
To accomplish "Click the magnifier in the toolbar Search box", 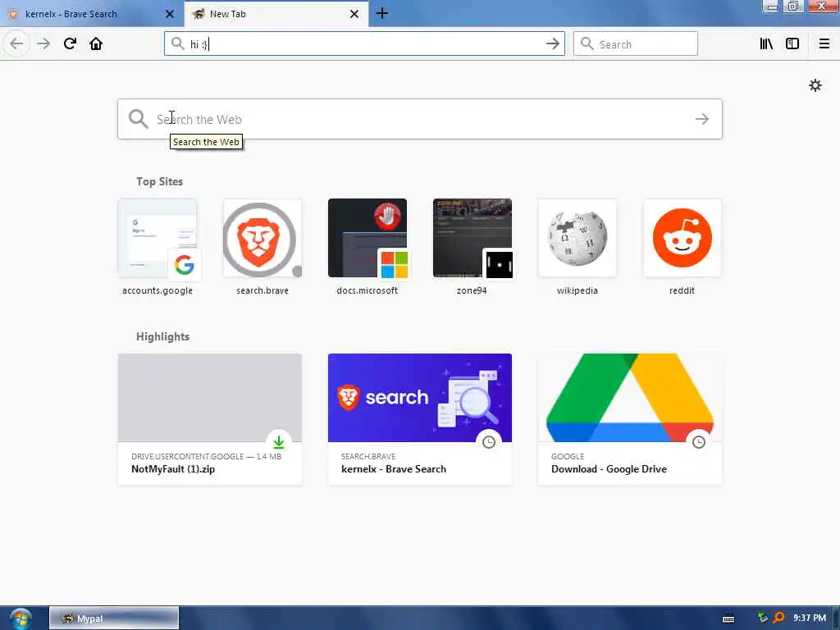I will click(x=587, y=43).
